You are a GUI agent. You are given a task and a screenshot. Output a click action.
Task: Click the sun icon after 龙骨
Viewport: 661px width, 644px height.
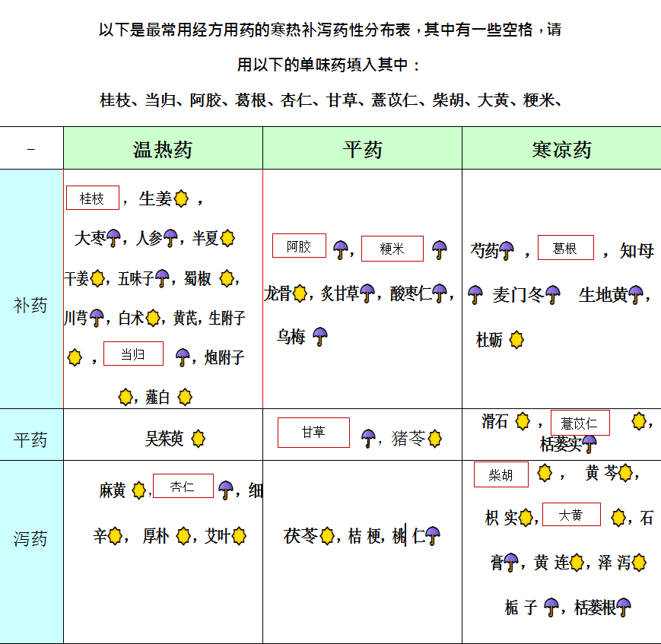[x=300, y=293]
